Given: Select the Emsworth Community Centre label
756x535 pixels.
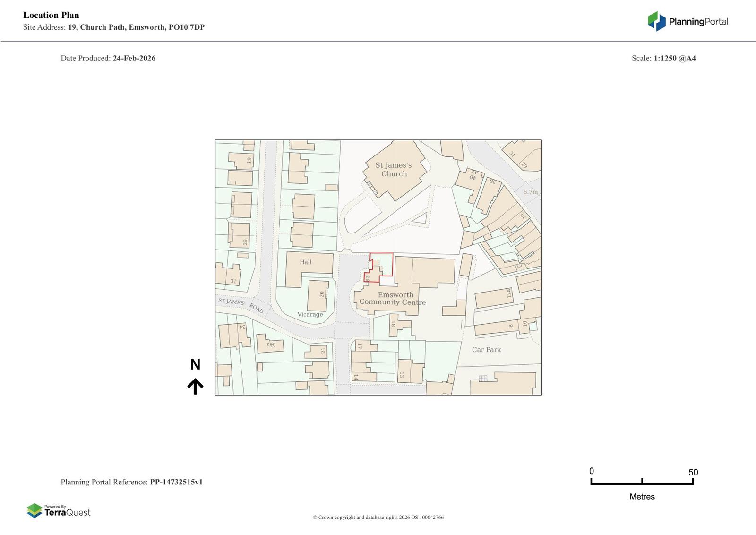Looking at the screenshot, I should click(393, 298).
